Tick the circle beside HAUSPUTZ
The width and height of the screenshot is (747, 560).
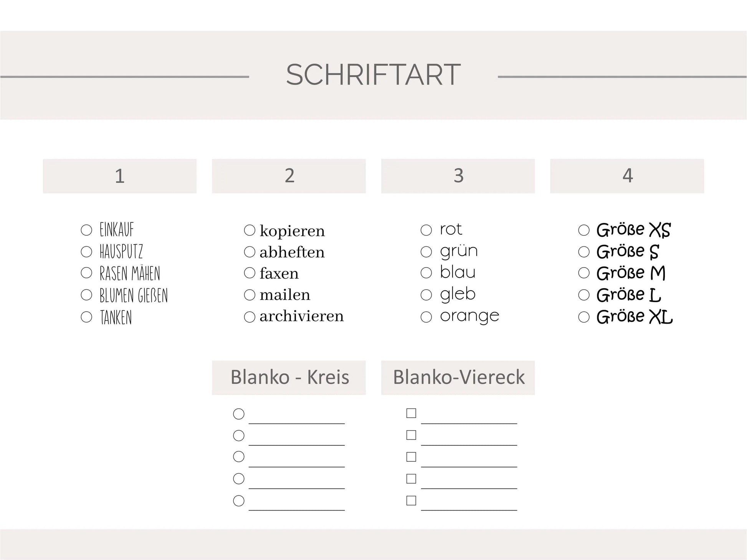pyautogui.click(x=86, y=252)
